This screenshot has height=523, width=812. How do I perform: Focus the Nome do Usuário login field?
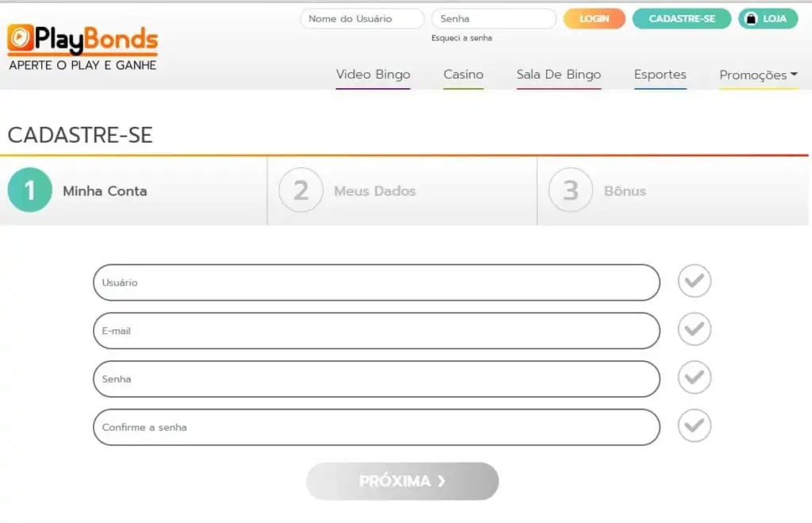(x=362, y=19)
